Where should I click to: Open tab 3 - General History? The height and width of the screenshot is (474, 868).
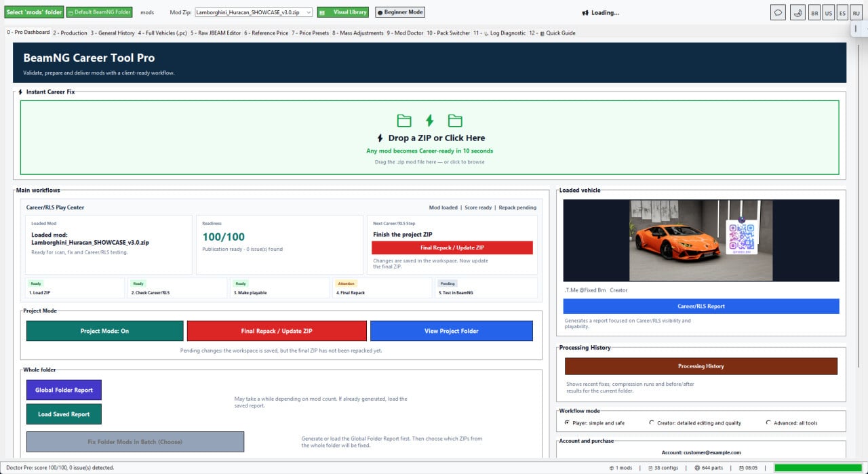tap(113, 33)
